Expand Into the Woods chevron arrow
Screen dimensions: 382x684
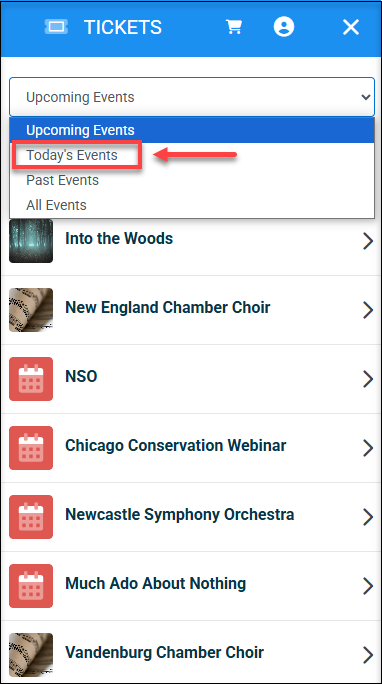[x=368, y=241]
